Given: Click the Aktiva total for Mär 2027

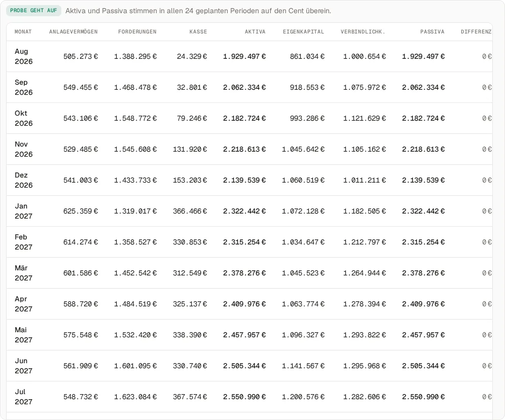Looking at the screenshot, I should [x=244, y=273].
